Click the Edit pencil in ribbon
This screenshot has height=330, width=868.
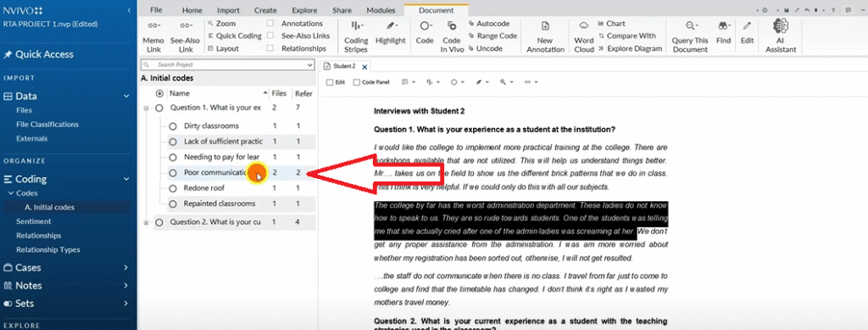(x=748, y=33)
